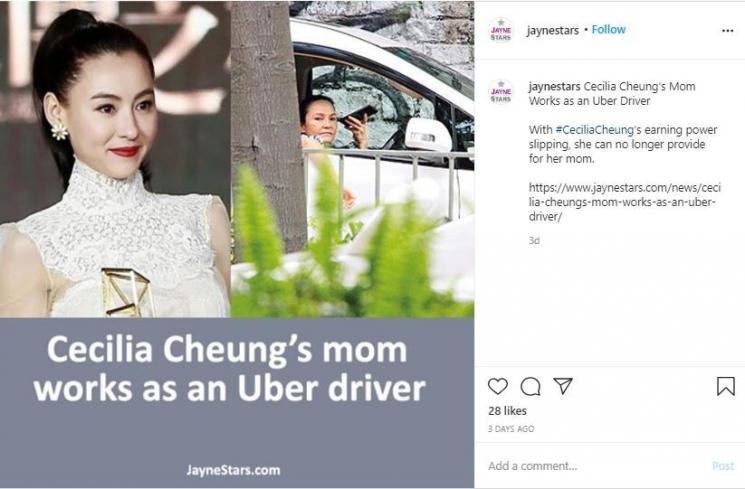Like the post with the heart icon
Viewport: 745px width, 489px height.
[x=497, y=386]
